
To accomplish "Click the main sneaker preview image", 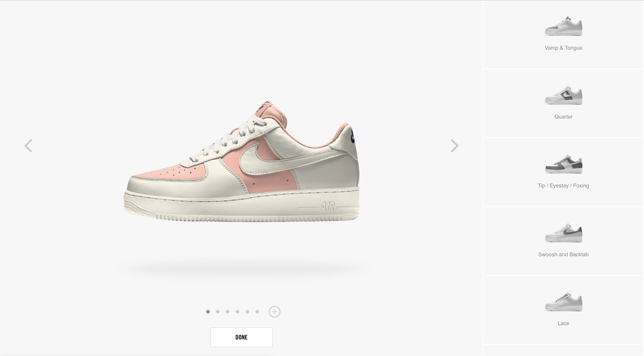I will tap(241, 161).
